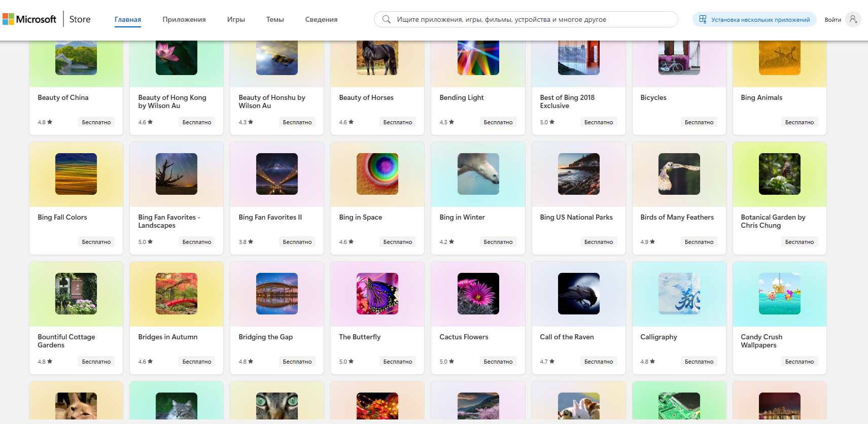
Task: Click the Store link beside the Microsoft logo
Action: click(80, 19)
